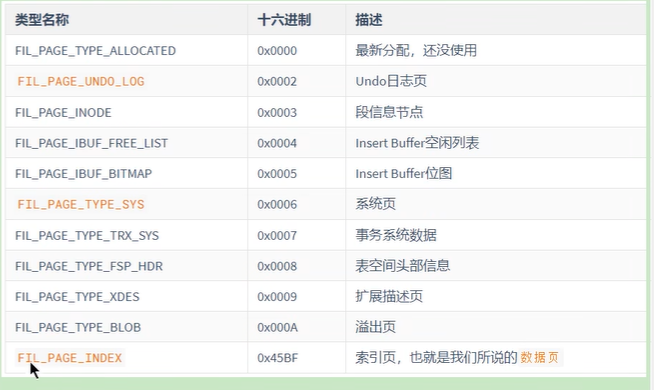Click the 段信息节点 description
The image size is (654, 390).
389,112
